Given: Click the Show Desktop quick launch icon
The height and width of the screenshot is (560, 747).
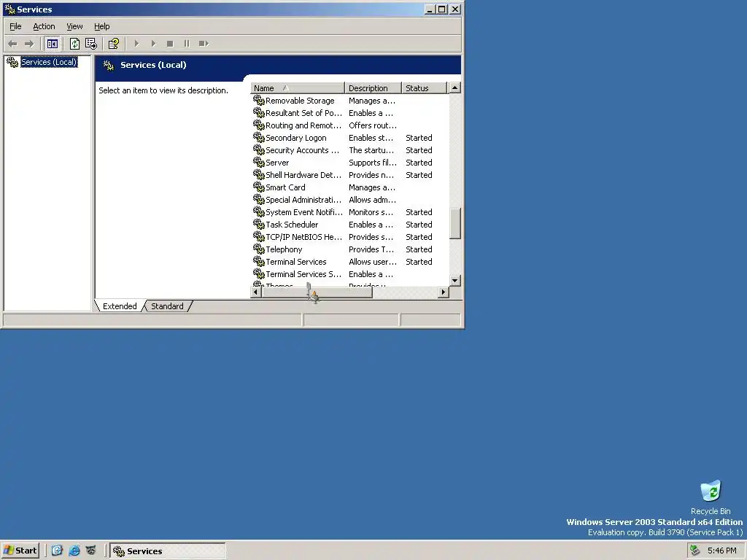Looking at the screenshot, I should tap(57, 551).
